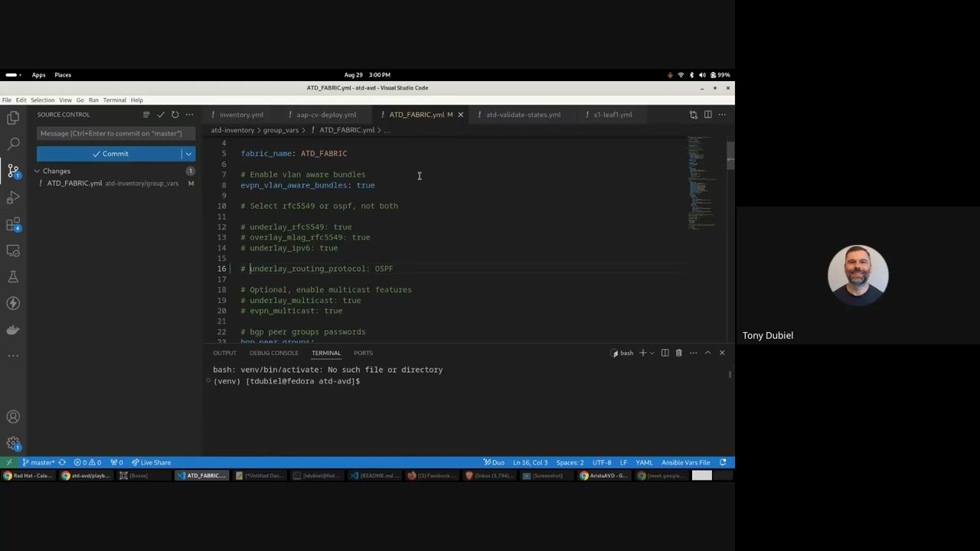This screenshot has width=980, height=551.
Task: Change indentation via Spaces: 2
Action: [570, 462]
